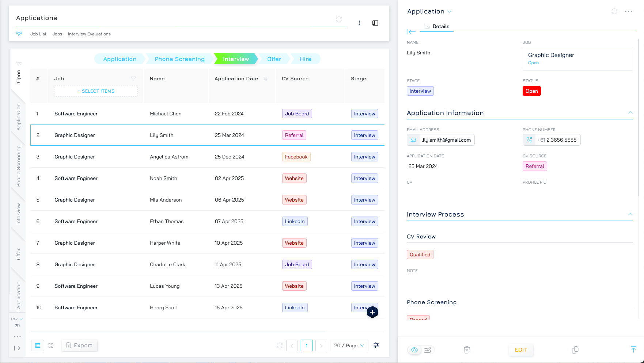Open the Interview Evaluations link

89,34
